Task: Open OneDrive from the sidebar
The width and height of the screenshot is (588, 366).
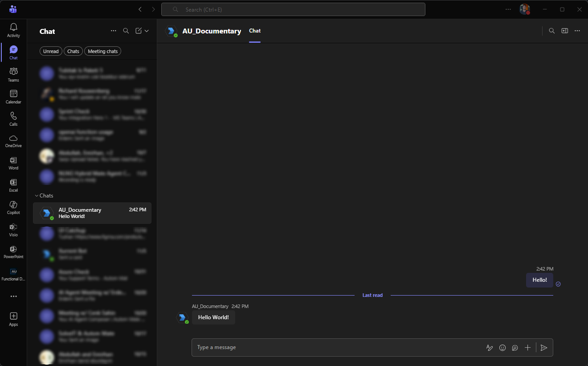Action: (x=13, y=140)
